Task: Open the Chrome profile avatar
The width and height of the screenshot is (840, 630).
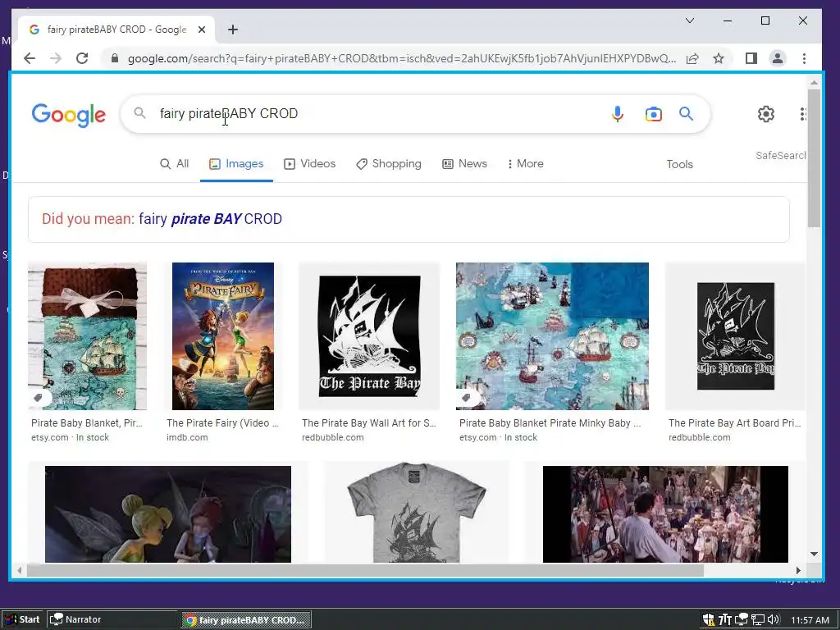Action: (x=778, y=58)
